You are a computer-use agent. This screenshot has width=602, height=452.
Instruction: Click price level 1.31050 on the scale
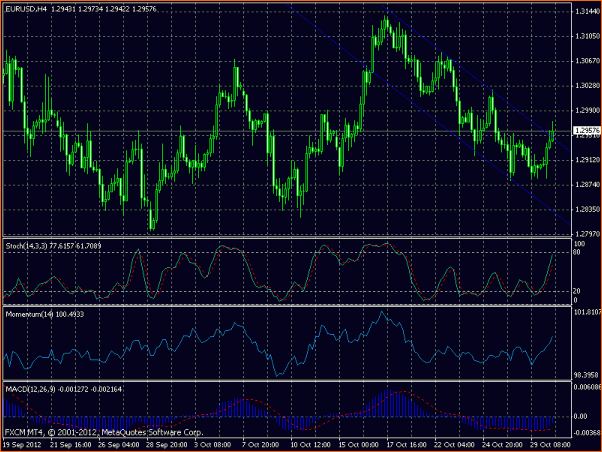point(587,36)
